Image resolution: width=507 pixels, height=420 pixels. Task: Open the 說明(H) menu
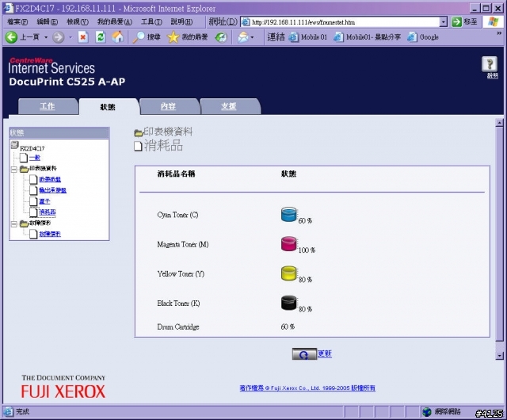coord(181,21)
